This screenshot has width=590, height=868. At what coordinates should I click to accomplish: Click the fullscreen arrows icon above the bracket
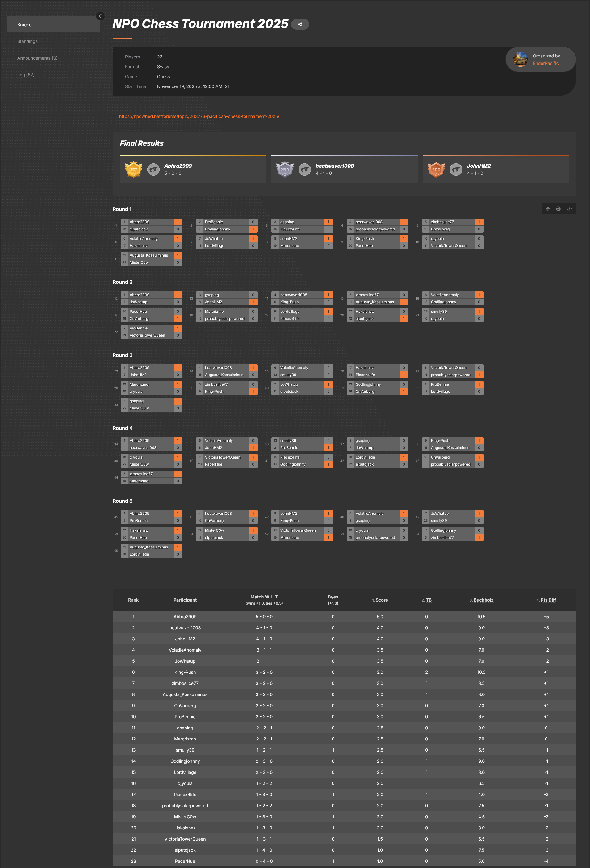(x=547, y=209)
